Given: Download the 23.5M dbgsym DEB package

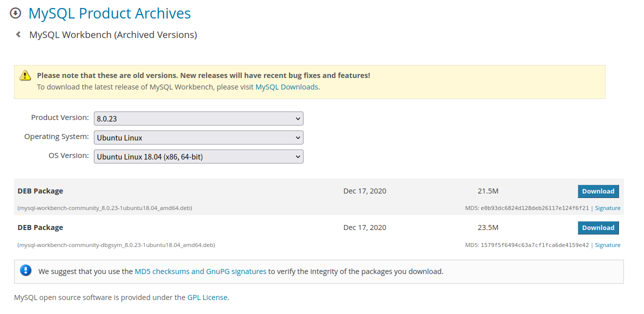Looking at the screenshot, I should point(598,227).
